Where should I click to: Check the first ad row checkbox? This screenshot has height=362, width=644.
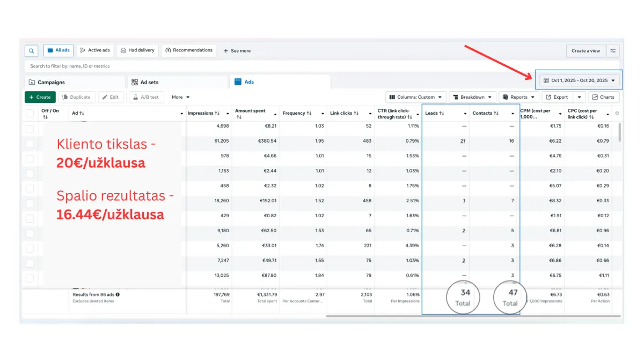pos(30,129)
